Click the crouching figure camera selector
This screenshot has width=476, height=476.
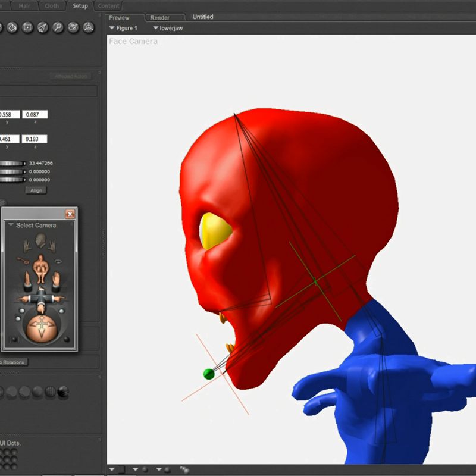coord(40,269)
